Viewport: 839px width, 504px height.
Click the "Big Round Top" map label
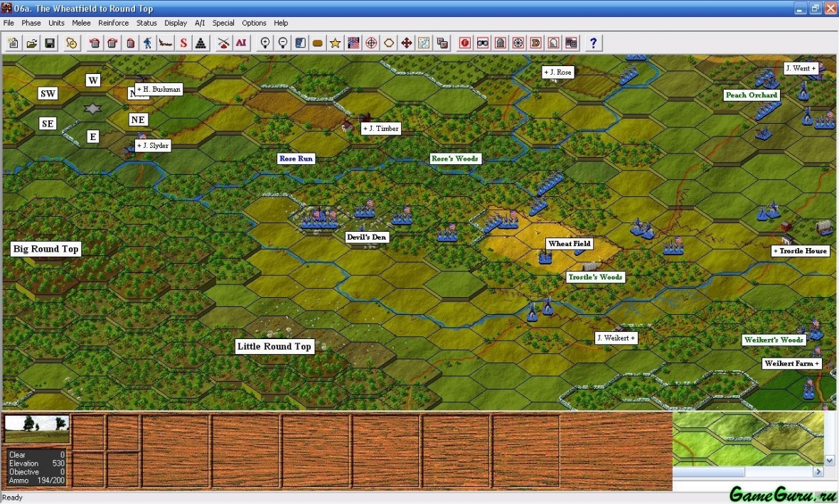click(x=46, y=249)
